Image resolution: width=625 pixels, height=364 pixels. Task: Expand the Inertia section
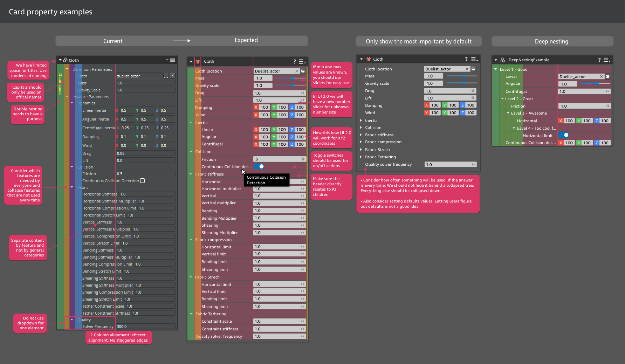point(361,120)
